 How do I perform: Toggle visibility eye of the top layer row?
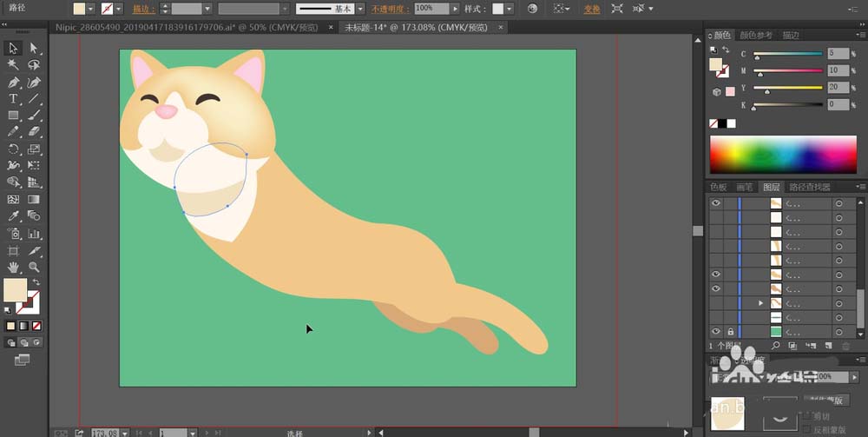716,203
